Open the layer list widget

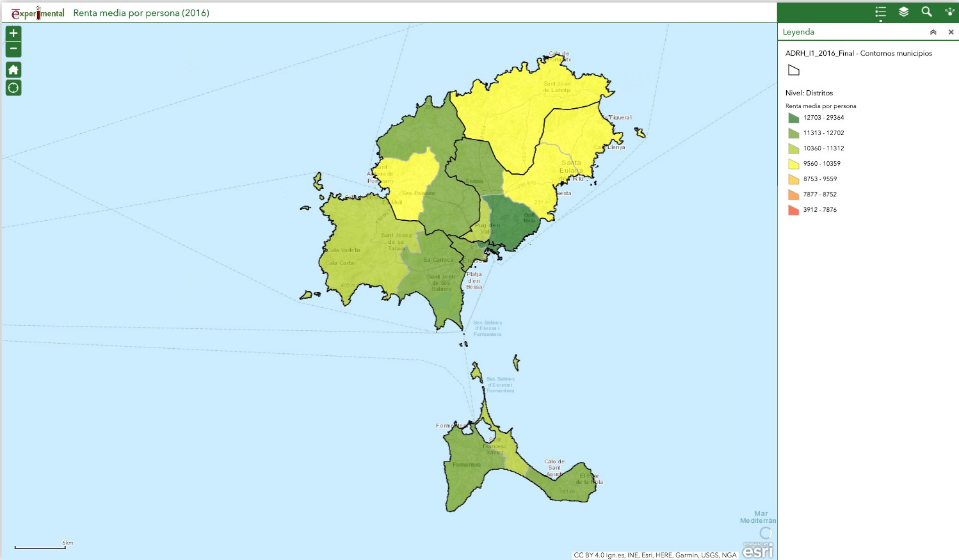pyautogui.click(x=903, y=12)
